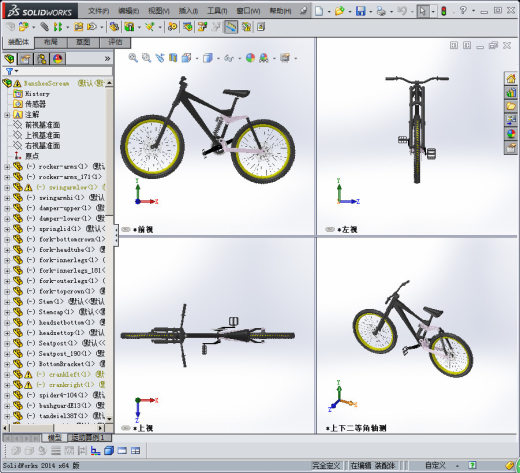This screenshot has height=473, width=520.
Task: Click the status bar yellow tag icon
Action: pos(509,465)
